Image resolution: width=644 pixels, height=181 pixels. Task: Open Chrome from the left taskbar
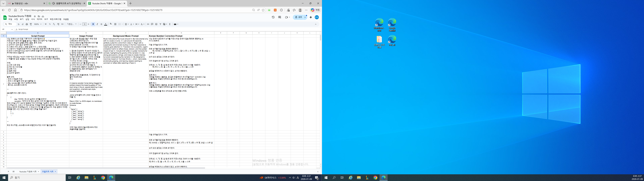103,178
